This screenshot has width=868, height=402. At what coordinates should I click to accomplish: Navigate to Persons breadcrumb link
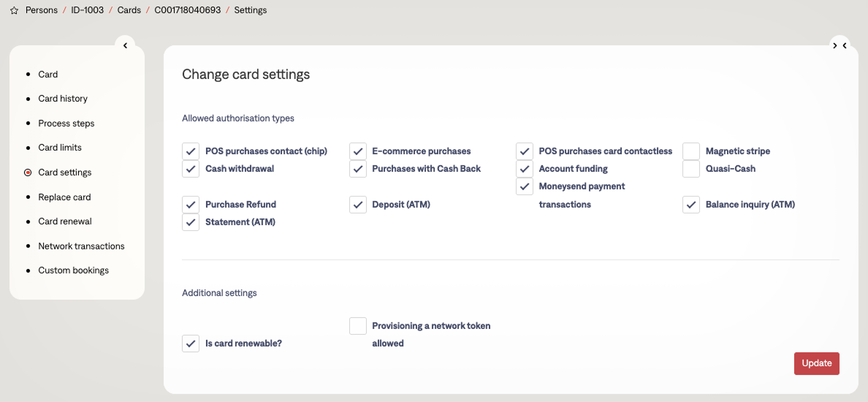[x=42, y=11]
